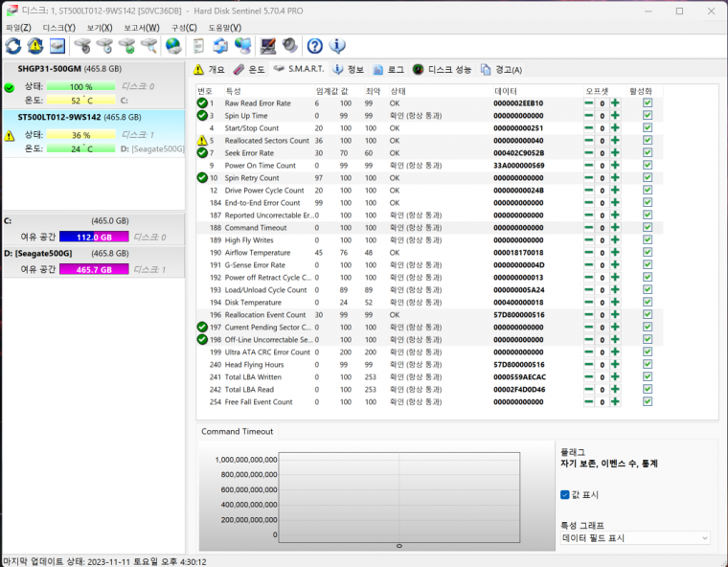Click yellow warning icon of ST500LT012 disk

(9, 136)
